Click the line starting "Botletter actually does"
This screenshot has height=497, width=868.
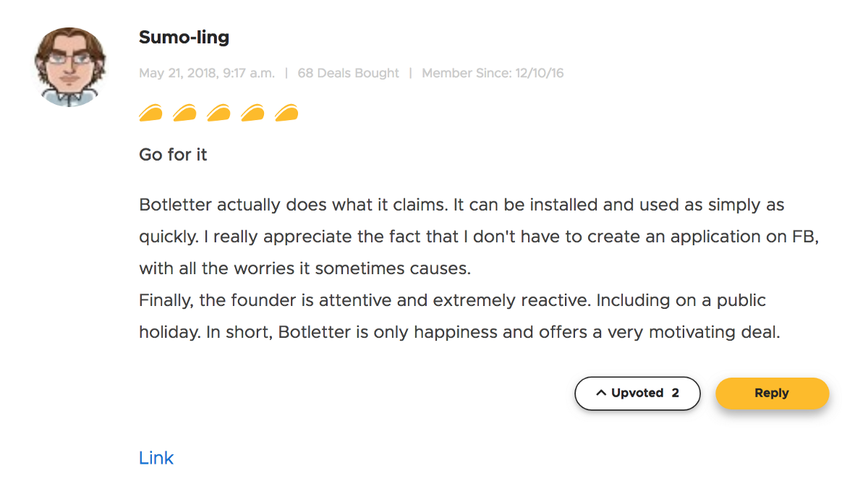tap(461, 205)
